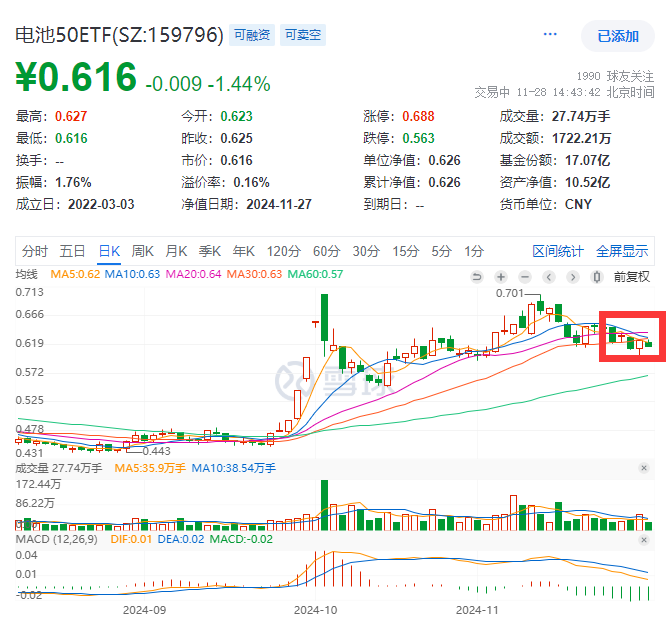Close the MACD indicator panel

point(644,540)
